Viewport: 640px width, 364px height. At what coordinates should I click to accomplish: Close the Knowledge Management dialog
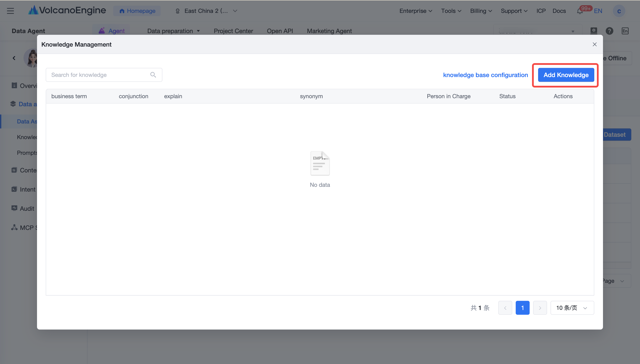click(x=595, y=44)
